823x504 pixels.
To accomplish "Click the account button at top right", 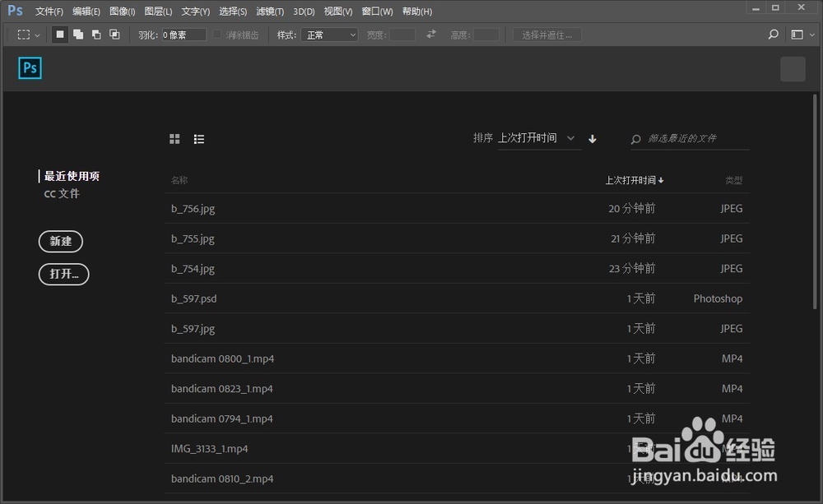I will 793,69.
